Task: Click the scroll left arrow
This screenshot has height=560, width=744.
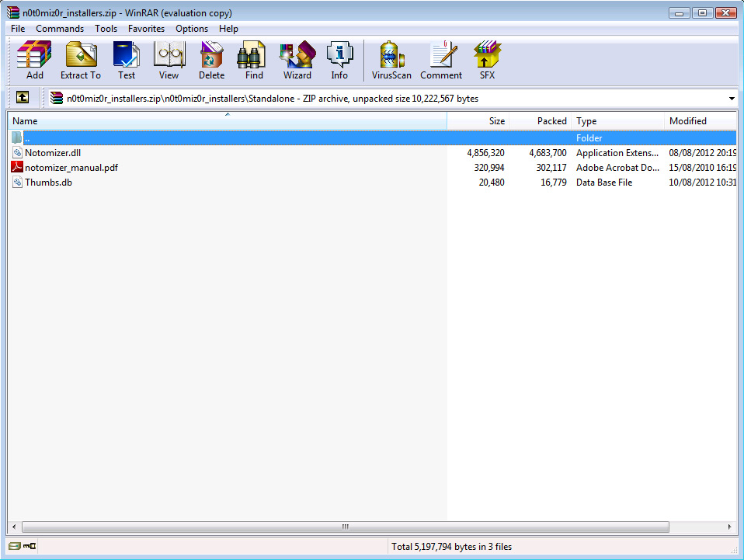Action: coord(14,527)
